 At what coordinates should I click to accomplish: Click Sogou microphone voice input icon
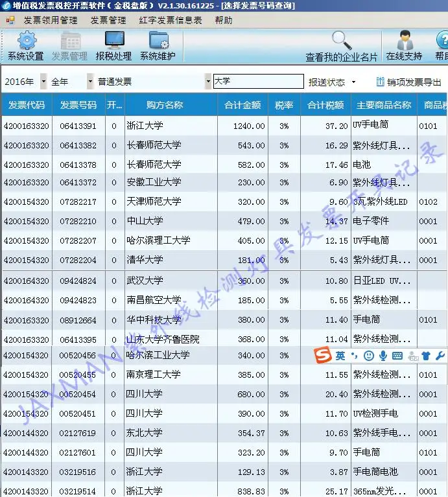[383, 356]
